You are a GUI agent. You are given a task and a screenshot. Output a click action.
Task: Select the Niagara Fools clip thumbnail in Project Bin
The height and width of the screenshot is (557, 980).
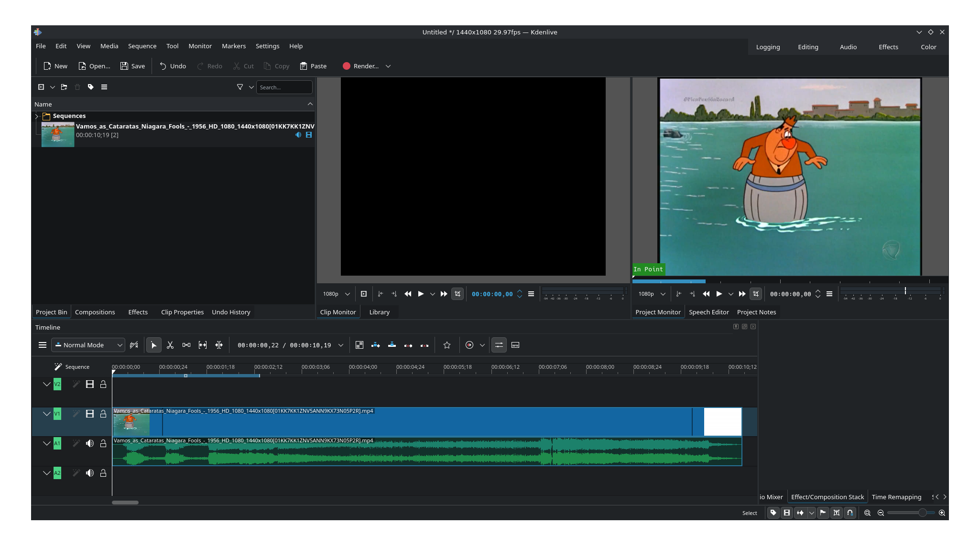(x=57, y=134)
